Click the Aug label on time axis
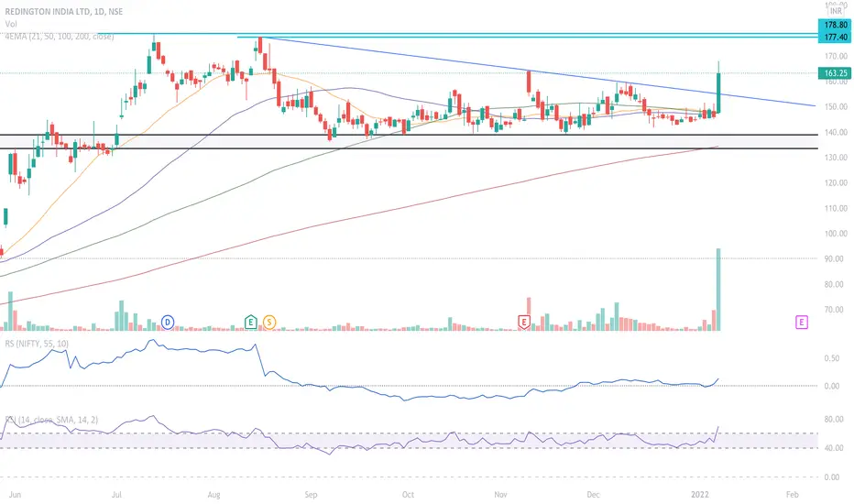 (213, 495)
